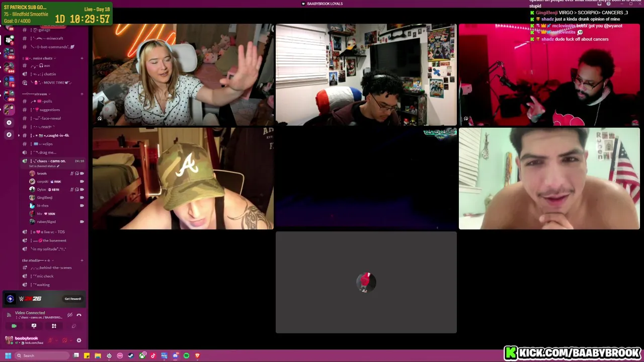Screen dimensions: 644x362
Task: Open Spotify from the taskbar
Action: pos(186,355)
